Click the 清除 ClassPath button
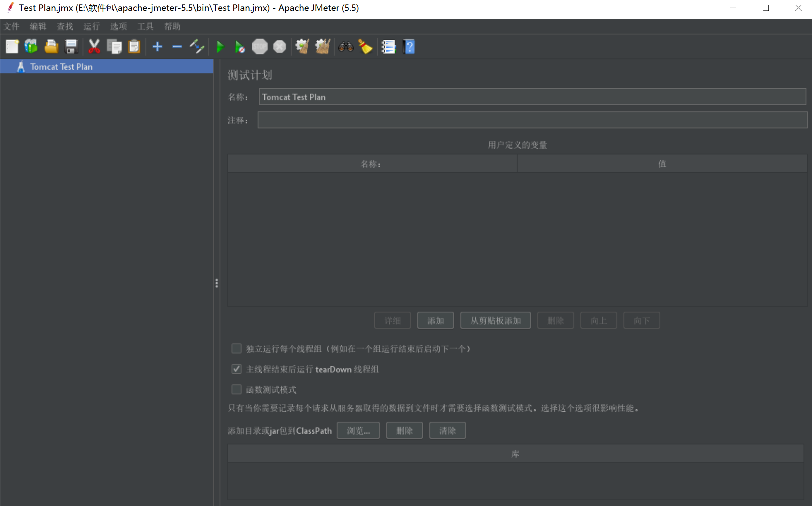812x506 pixels. 448,431
